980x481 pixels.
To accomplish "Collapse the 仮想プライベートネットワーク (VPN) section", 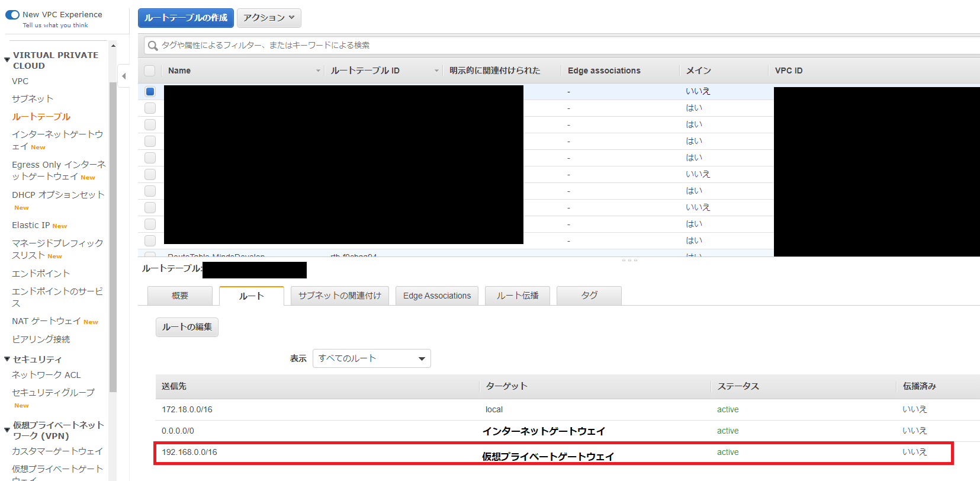I will [x=7, y=430].
